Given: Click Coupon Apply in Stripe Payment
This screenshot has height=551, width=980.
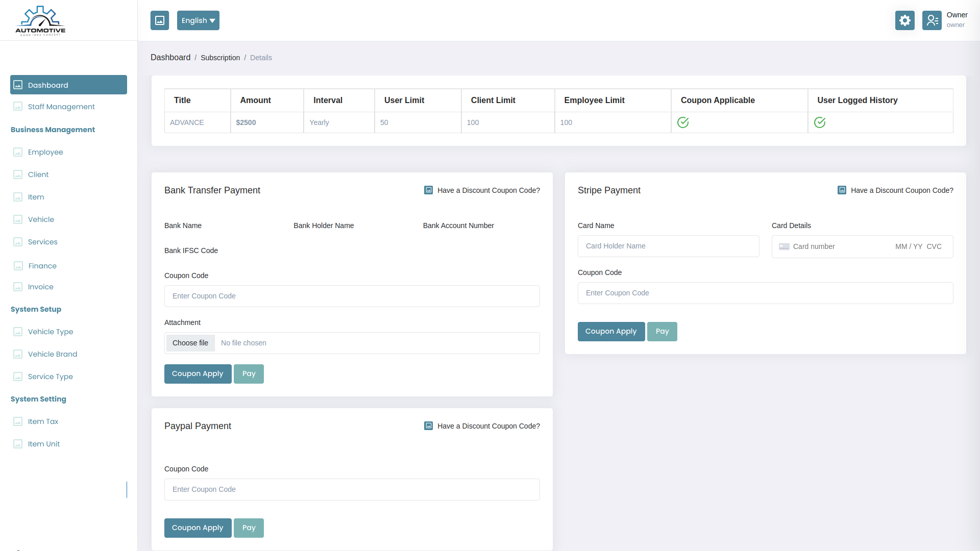Looking at the screenshot, I should click(611, 332).
